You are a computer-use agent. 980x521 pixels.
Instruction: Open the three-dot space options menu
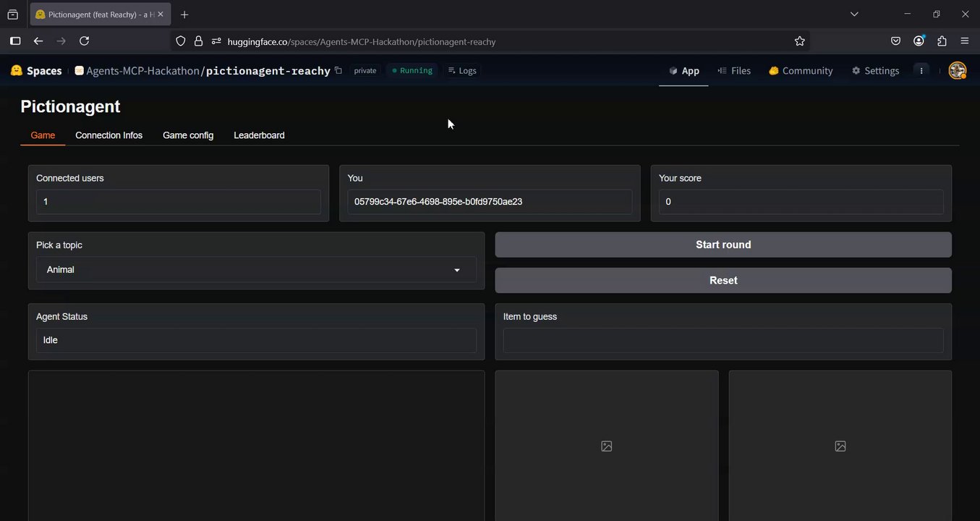click(x=921, y=70)
